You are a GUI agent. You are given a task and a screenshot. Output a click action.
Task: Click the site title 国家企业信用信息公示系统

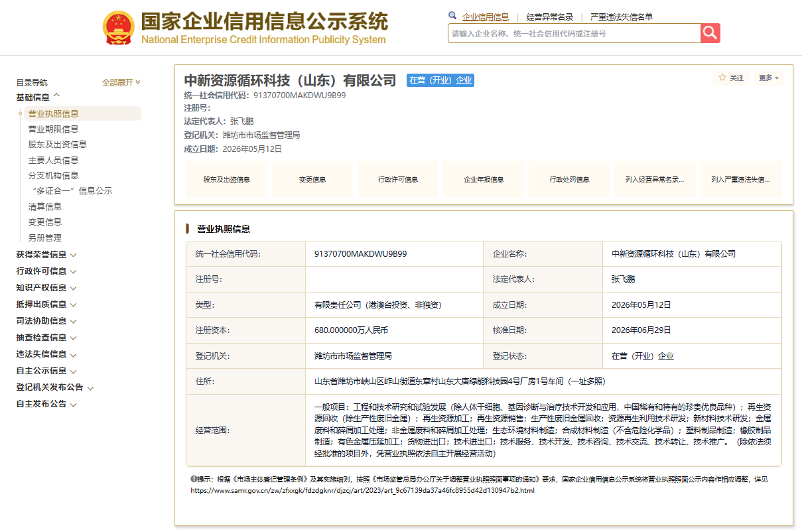[x=264, y=21]
